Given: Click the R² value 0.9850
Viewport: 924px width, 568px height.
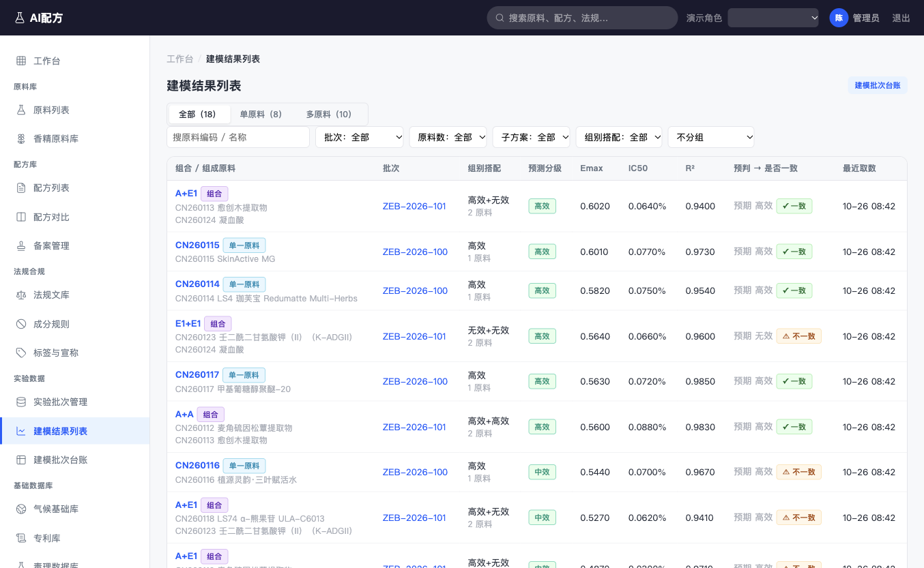Looking at the screenshot, I should point(700,381).
